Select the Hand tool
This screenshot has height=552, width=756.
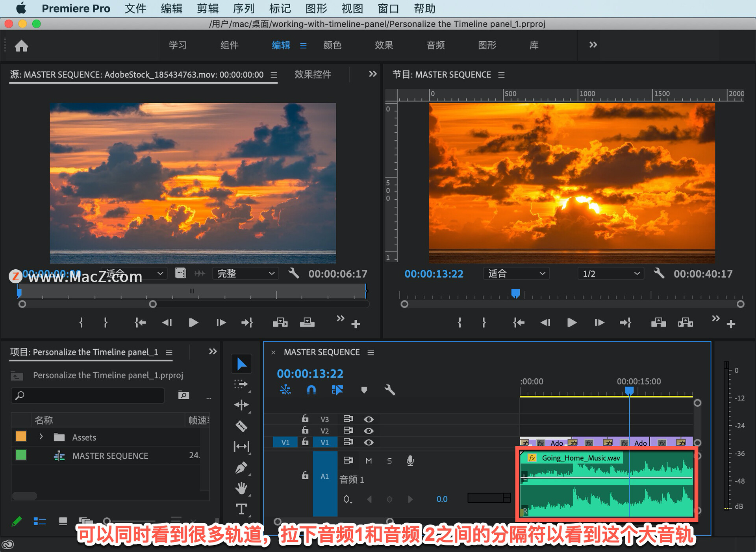pos(241,488)
